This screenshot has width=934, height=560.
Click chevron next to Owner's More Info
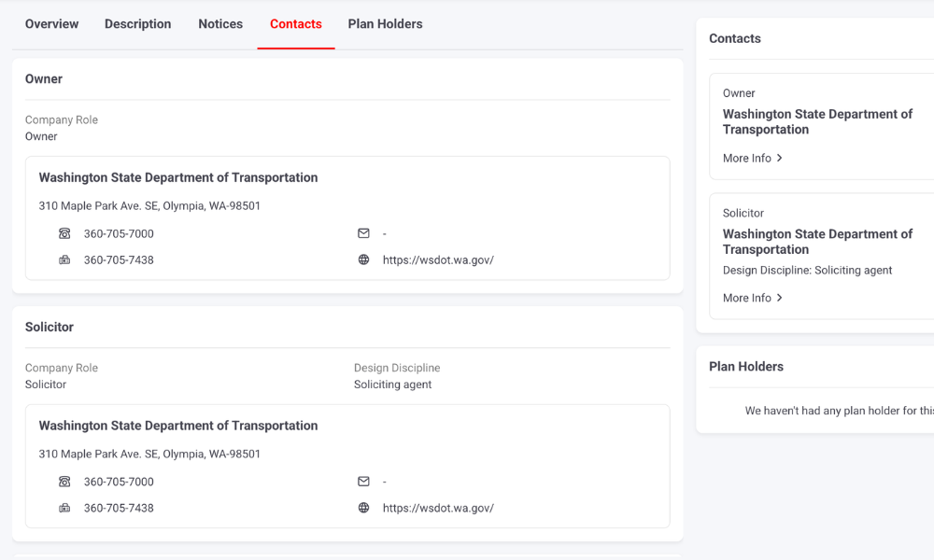(779, 158)
